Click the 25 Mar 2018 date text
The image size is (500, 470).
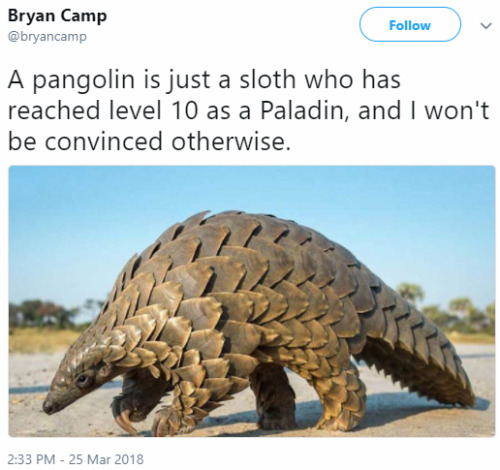click(x=106, y=459)
